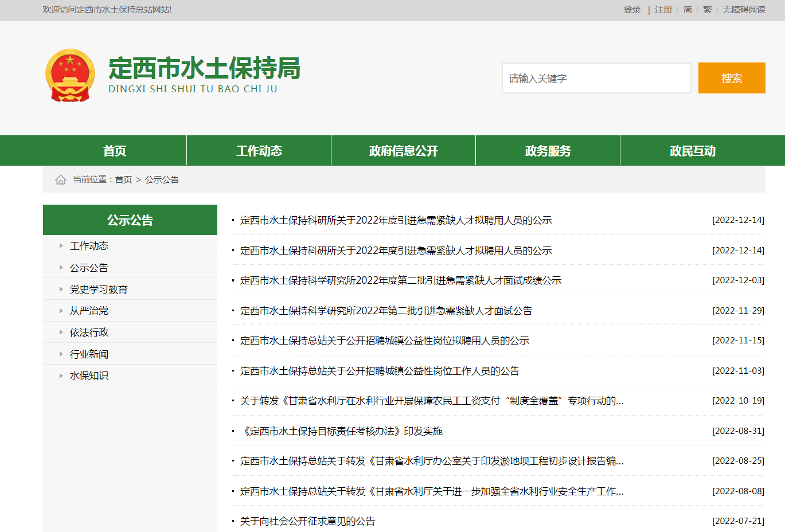Switch to simplified Chinese with 简
This screenshot has width=785, height=532.
pyautogui.click(x=688, y=10)
